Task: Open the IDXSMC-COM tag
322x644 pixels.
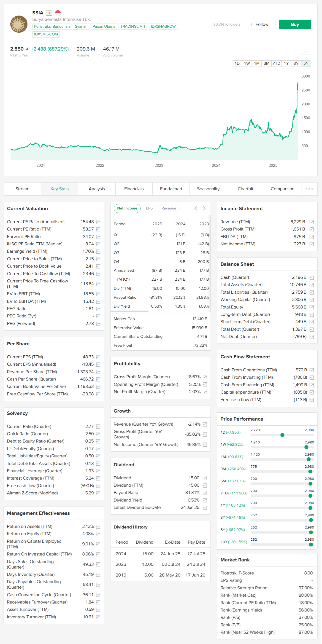Action: [x=46, y=34]
